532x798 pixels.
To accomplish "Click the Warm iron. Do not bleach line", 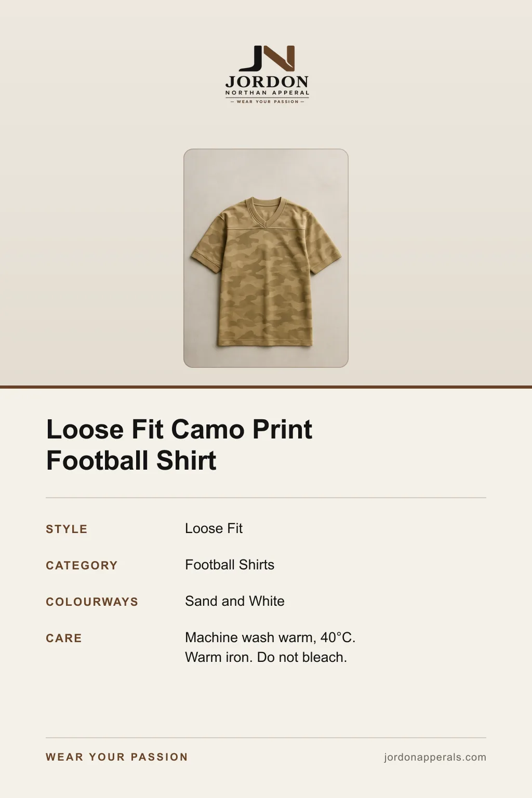I will tap(266, 657).
